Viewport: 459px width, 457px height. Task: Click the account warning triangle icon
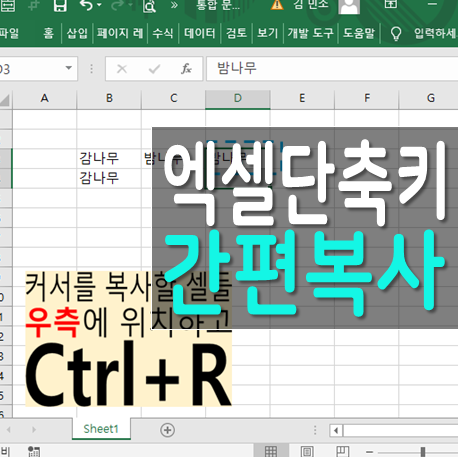(x=277, y=5)
